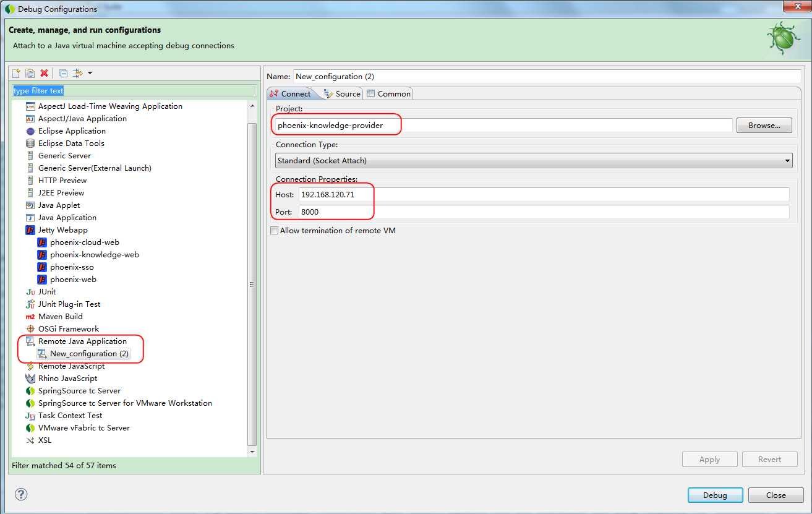
Task: Click scroll-up arrow of configuration tree
Action: point(252,106)
